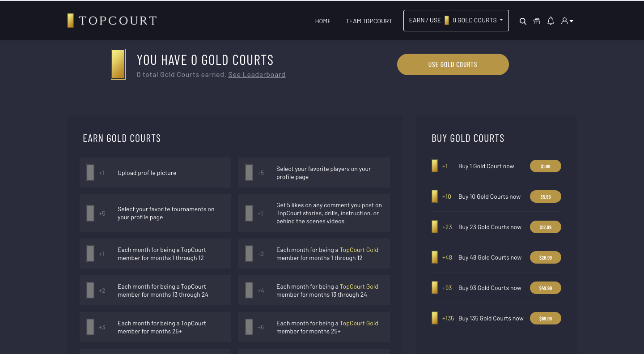This screenshot has width=644, height=354.
Task: Click the gold bar icon next to Buy 1 Gold Court
Action: [435, 166]
